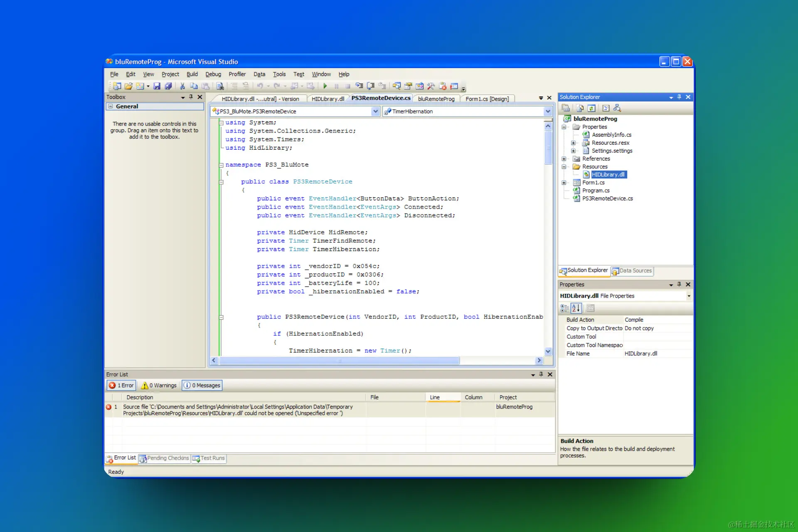Expand the References tree node
Image resolution: width=798 pixels, height=532 pixels.
click(x=564, y=159)
